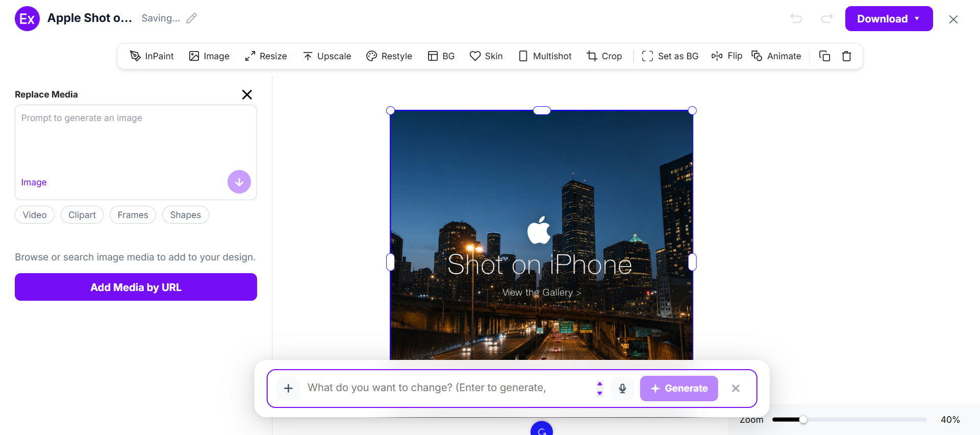This screenshot has width=980, height=435.
Task: Click the top-left resize handle of image
Action: pyautogui.click(x=391, y=110)
